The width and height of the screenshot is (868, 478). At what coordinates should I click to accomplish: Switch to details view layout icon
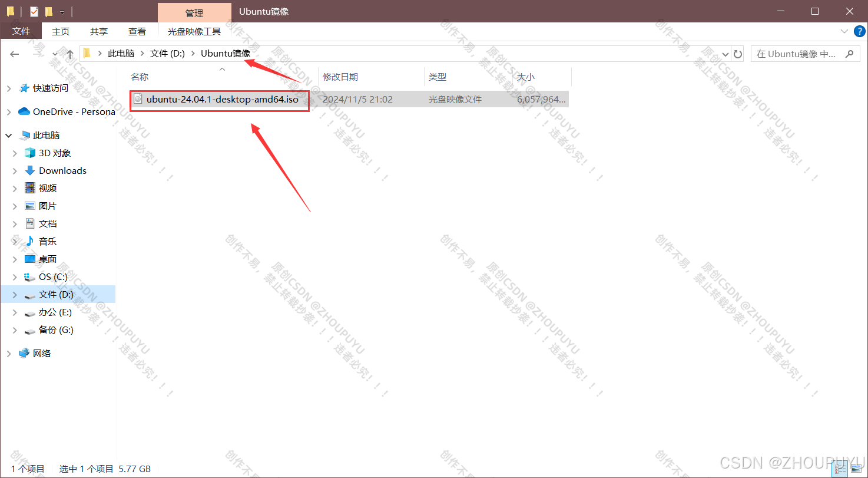pyautogui.click(x=841, y=469)
